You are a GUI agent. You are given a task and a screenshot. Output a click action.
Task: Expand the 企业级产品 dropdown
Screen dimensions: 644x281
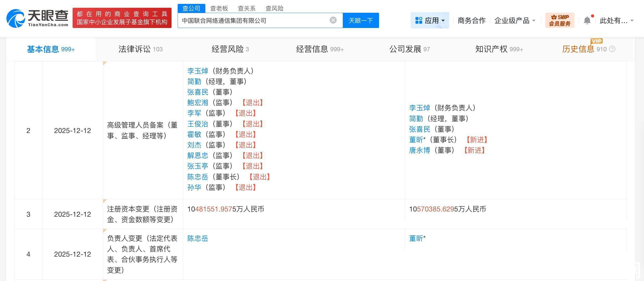[x=534, y=21]
